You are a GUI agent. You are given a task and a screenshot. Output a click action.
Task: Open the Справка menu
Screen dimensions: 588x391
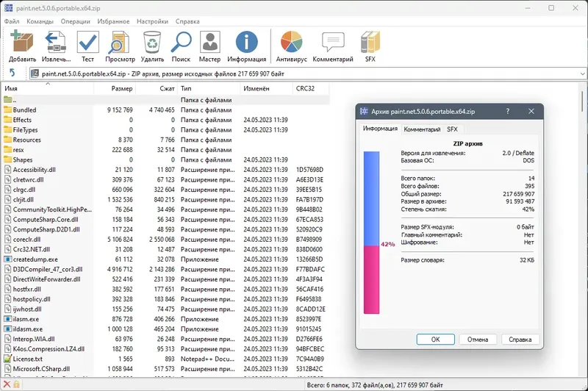[x=187, y=21]
